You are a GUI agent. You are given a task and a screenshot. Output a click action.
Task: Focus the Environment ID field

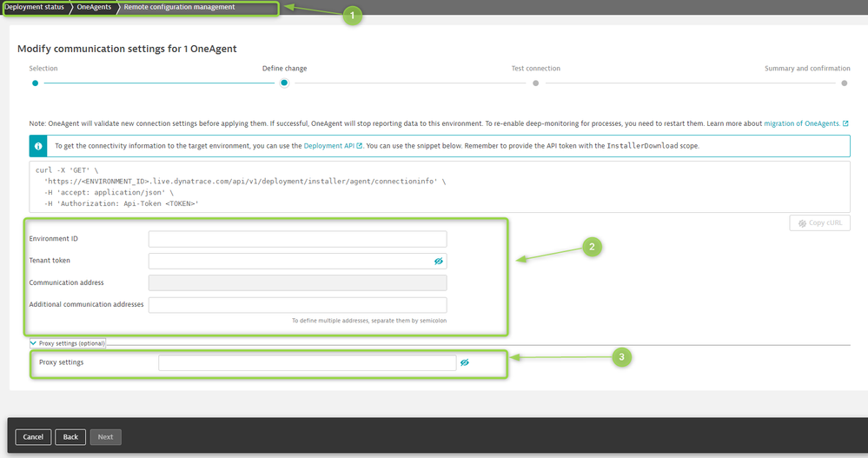(x=297, y=239)
